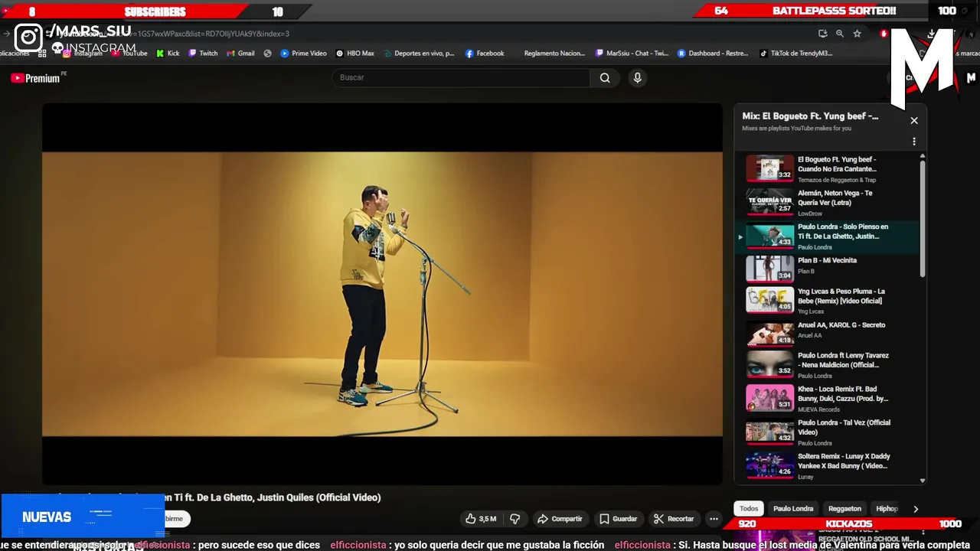Image resolution: width=980 pixels, height=551 pixels.
Task: Start voice search with microphone icon
Action: tap(637, 77)
